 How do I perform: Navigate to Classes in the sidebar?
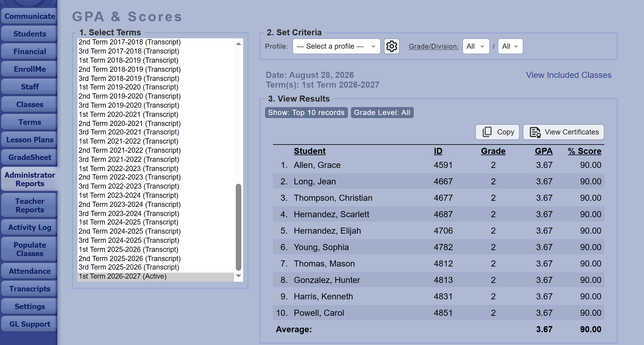point(30,105)
